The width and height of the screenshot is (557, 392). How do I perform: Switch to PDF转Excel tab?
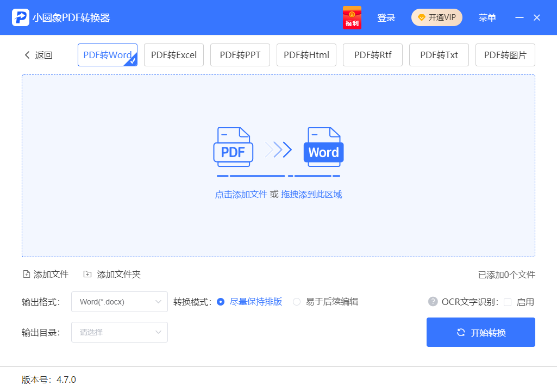coord(174,55)
